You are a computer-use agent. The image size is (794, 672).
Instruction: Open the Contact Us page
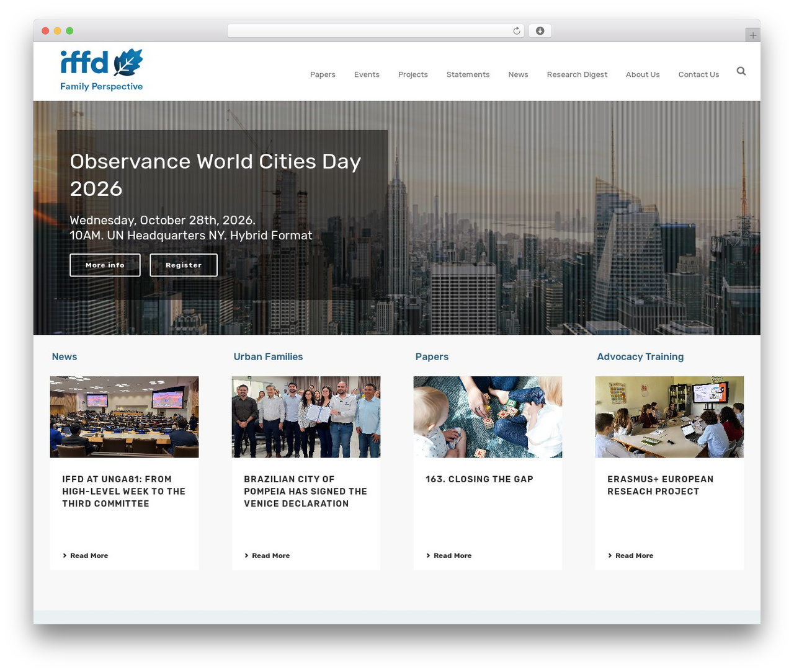(698, 74)
